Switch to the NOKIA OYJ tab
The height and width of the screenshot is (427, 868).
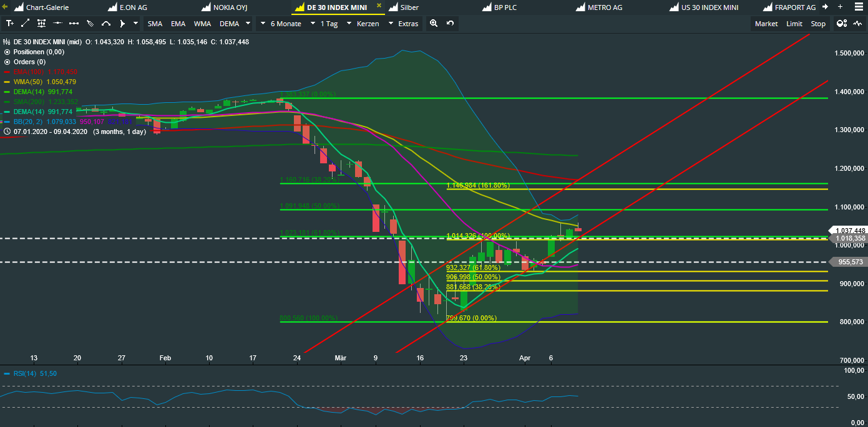pos(223,7)
